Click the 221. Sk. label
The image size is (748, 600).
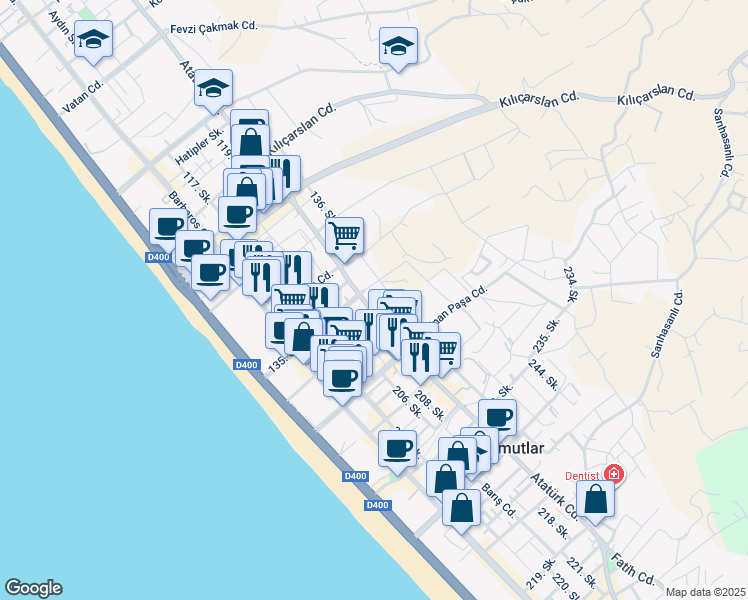pos(582,572)
